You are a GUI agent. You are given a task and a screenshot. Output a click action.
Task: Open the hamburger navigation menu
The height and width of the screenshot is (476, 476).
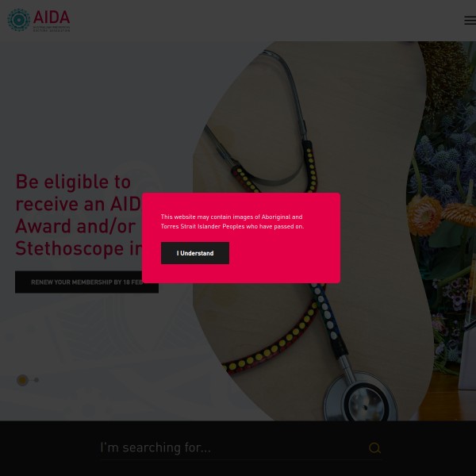click(x=470, y=21)
